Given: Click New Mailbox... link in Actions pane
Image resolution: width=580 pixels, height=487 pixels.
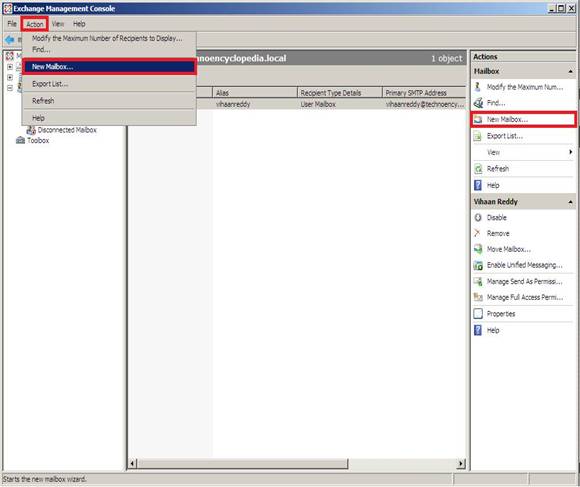Looking at the screenshot, I should 507,119.
